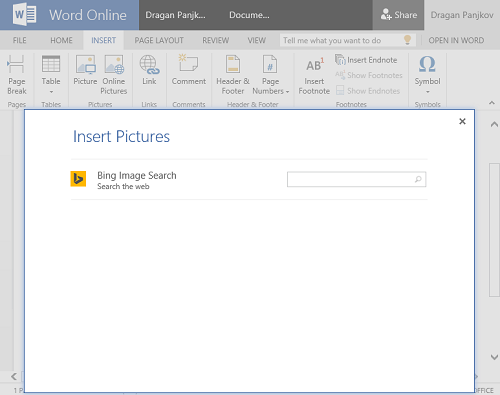Collapse the ribbon with chevron
Viewport: 500px width, 395px height.
coord(492,103)
